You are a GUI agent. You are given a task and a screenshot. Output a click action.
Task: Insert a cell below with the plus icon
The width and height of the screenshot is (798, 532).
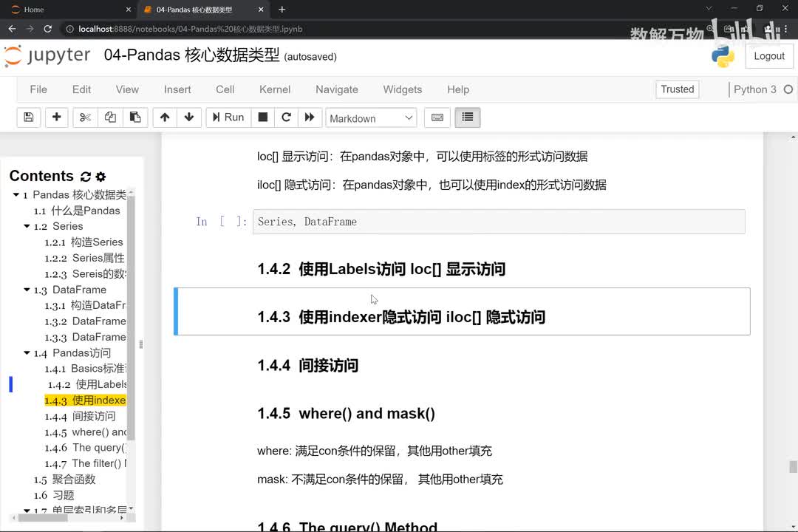[x=56, y=117]
